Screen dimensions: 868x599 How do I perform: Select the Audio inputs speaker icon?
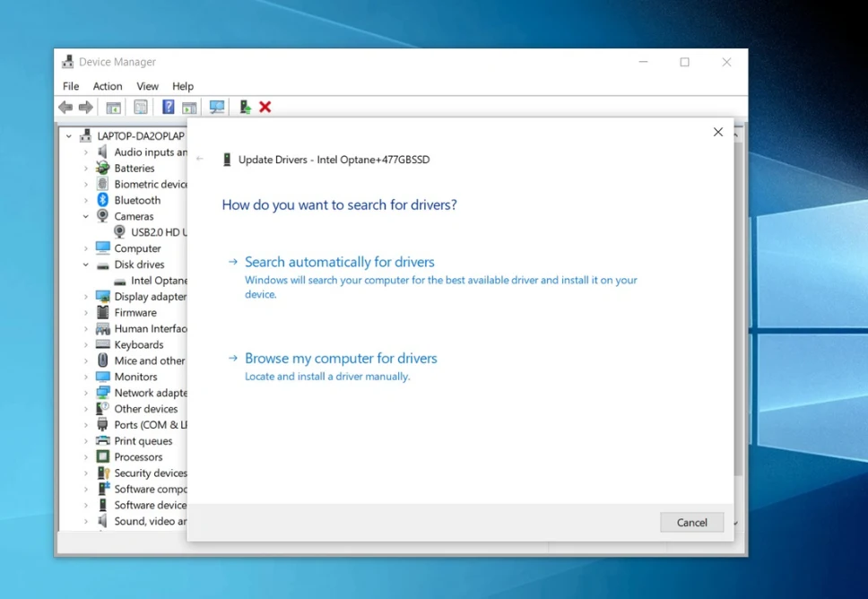pyautogui.click(x=102, y=152)
